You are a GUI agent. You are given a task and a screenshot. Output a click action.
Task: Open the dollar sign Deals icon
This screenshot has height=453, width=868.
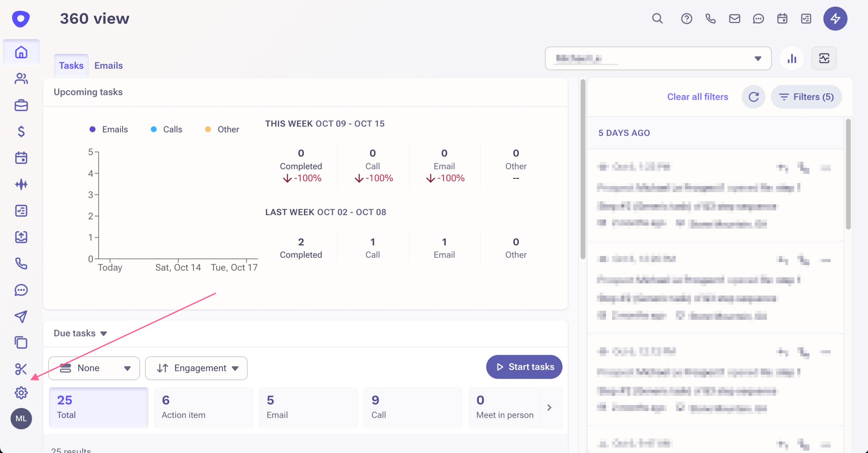tap(21, 131)
